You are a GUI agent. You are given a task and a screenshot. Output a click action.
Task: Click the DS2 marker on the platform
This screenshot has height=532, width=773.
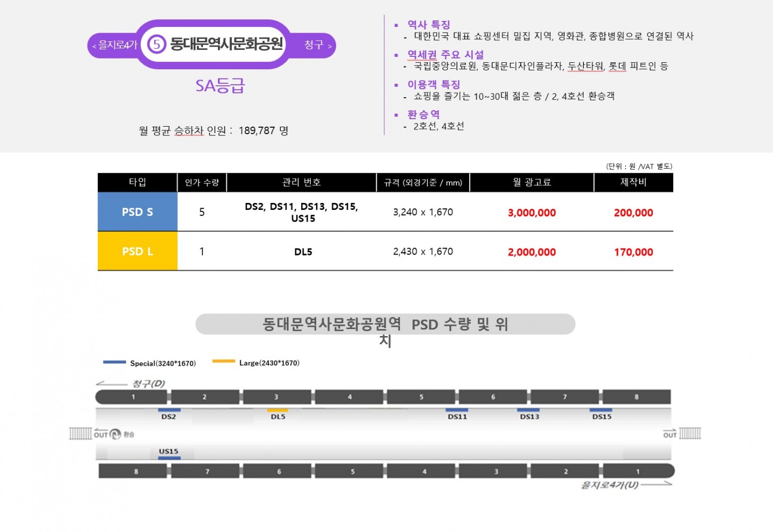coord(169,413)
